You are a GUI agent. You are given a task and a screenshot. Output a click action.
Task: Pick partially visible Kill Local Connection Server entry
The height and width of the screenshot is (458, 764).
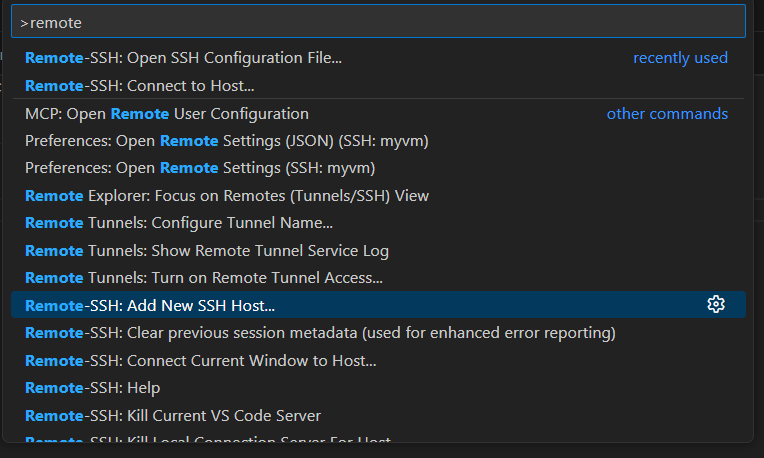208,439
